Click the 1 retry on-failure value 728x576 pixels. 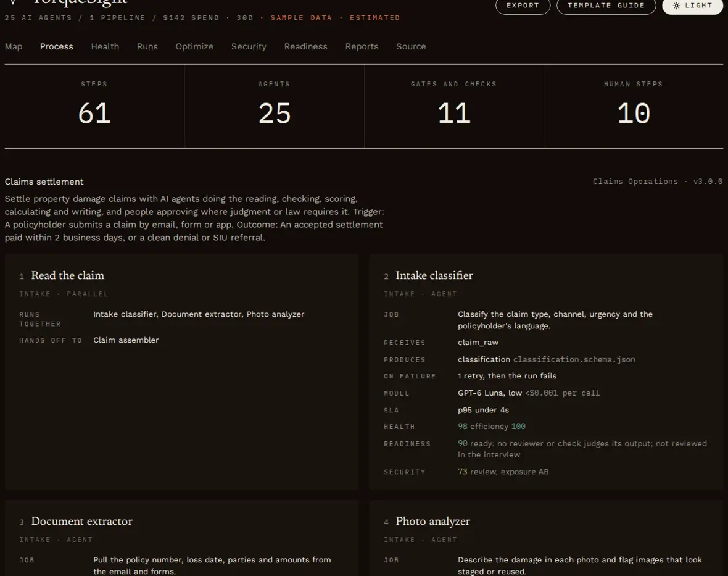coord(507,376)
